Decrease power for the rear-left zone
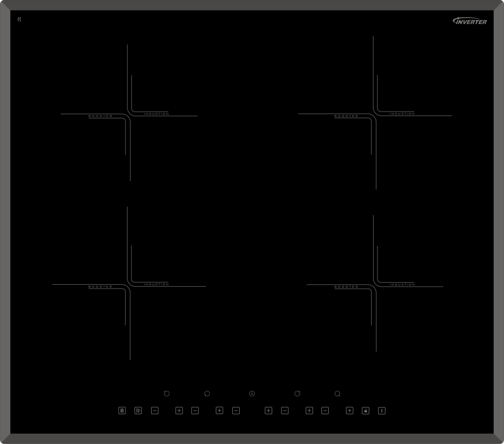 [x=155, y=411]
